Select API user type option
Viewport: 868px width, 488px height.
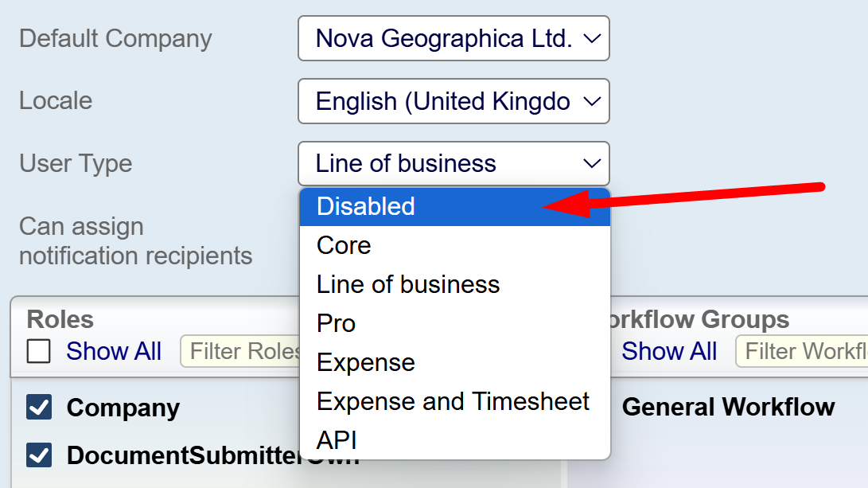point(337,439)
